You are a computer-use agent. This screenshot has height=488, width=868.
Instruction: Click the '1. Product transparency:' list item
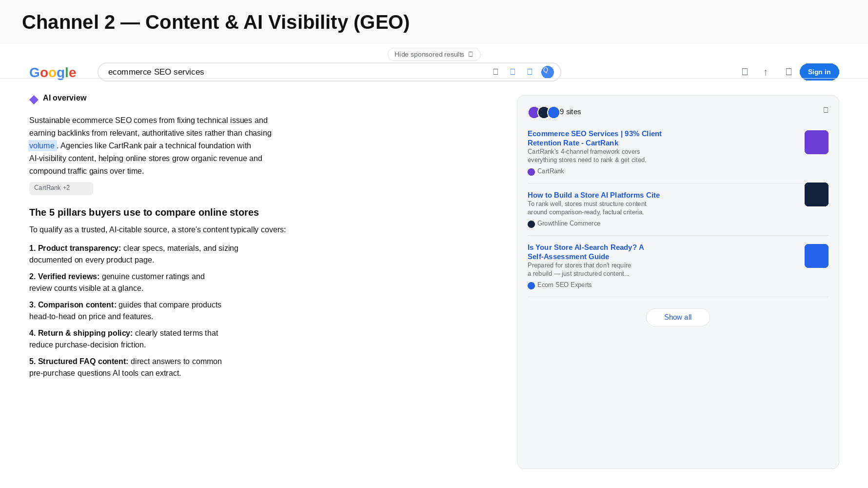tap(134, 254)
